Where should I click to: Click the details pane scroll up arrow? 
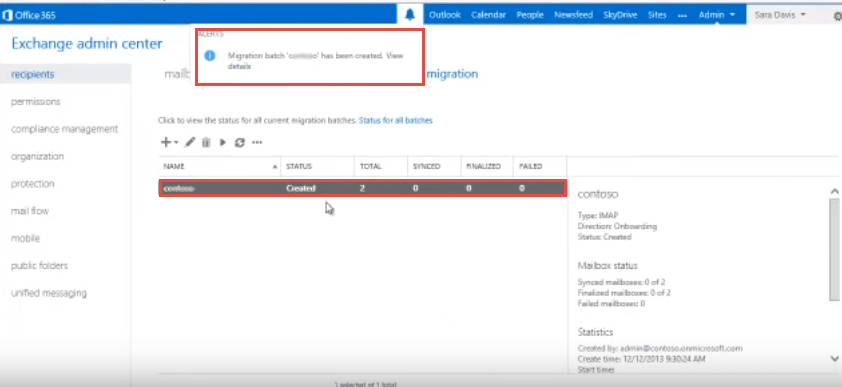point(834,191)
